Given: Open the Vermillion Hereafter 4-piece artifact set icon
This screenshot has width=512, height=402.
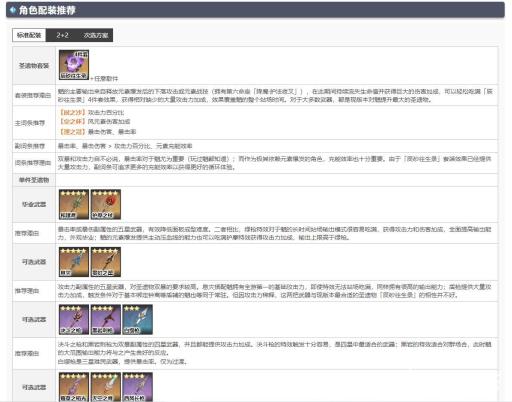Looking at the screenshot, I should click(74, 65).
